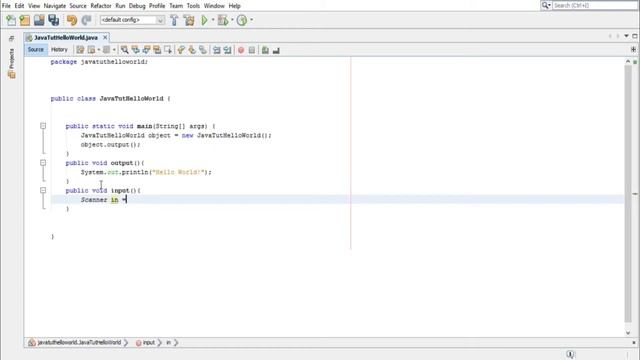Open the Navigate menu
The width and height of the screenshot is (640, 360).
click(x=55, y=6)
